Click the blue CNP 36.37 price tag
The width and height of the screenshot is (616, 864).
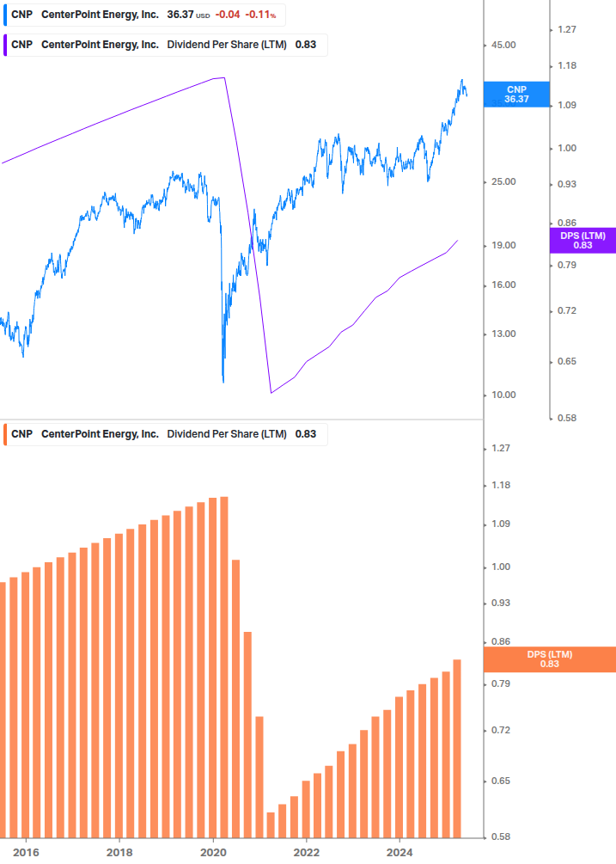click(516, 95)
